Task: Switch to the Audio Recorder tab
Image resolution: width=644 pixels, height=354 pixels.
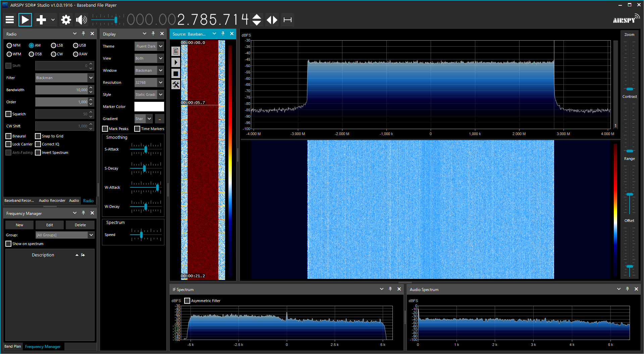Action: point(52,200)
